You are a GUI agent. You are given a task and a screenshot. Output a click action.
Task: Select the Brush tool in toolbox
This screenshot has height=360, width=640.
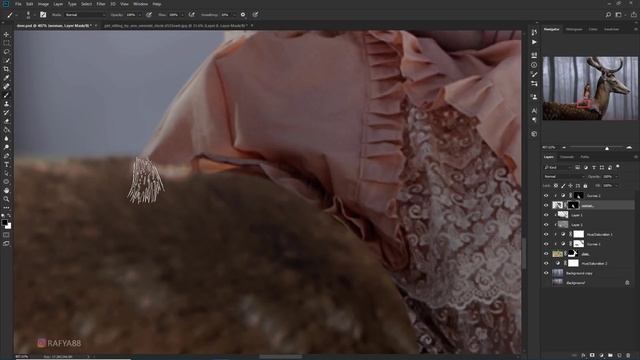tap(6, 95)
